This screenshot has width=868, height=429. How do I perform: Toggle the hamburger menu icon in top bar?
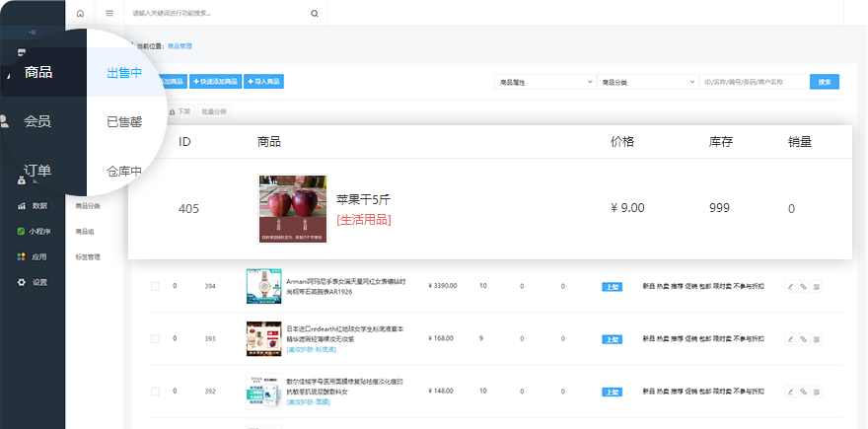coord(109,14)
